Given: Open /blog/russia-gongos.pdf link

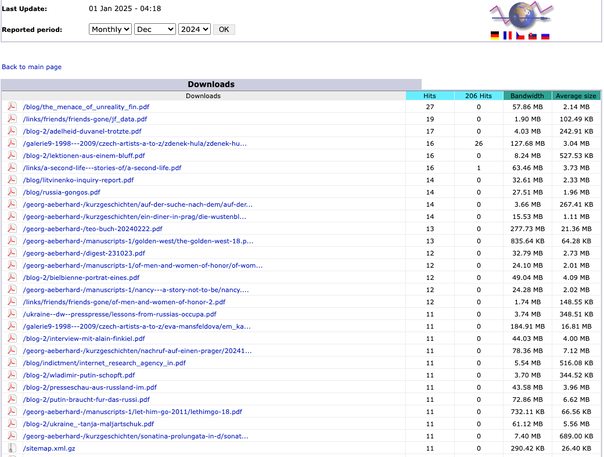Looking at the screenshot, I should [62, 192].
